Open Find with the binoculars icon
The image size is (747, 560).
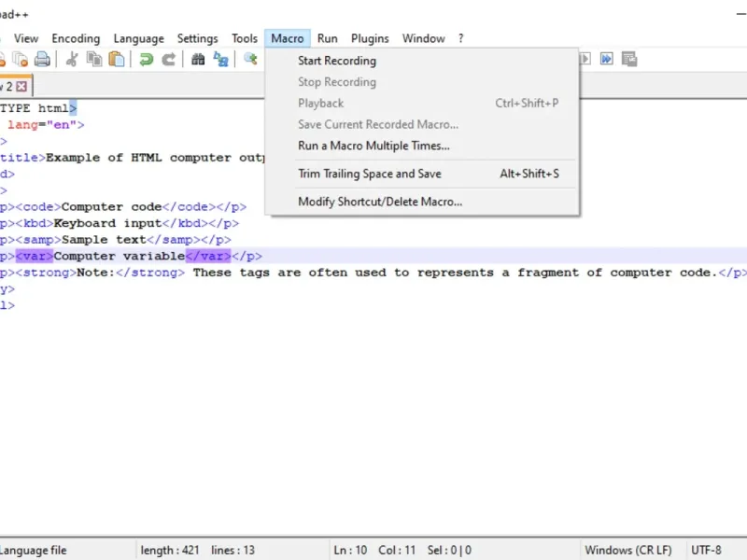(x=198, y=60)
